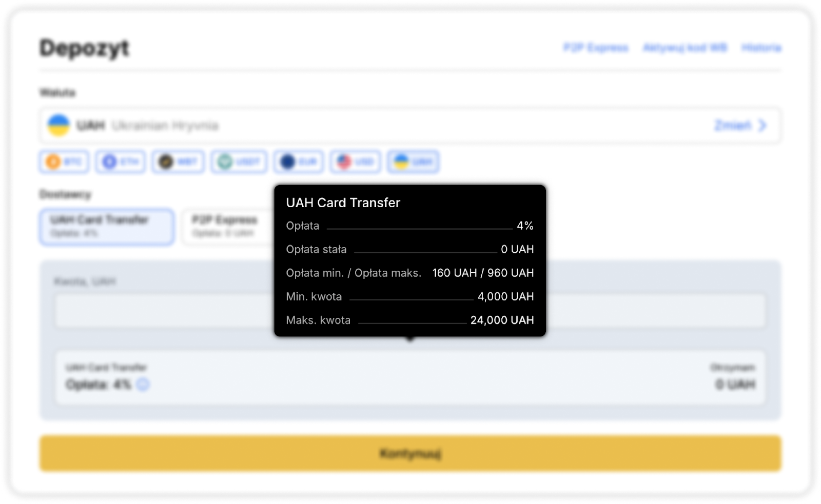
Task: Click the info icon next to Opłata 4%
Action: click(143, 385)
